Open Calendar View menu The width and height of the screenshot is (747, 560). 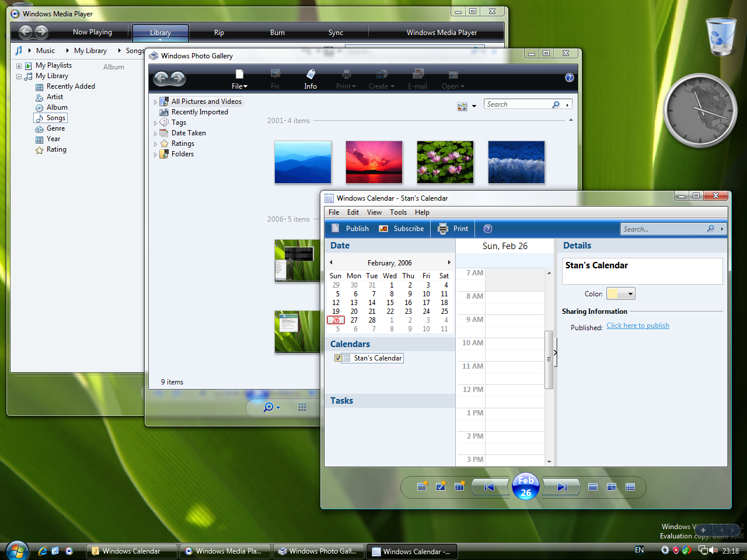pyautogui.click(x=374, y=212)
